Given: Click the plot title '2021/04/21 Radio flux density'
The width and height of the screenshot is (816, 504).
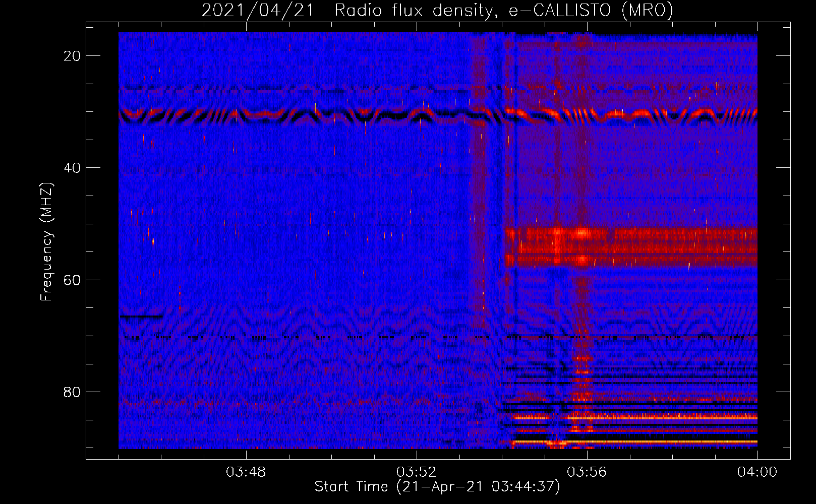Looking at the screenshot, I should click(437, 10).
